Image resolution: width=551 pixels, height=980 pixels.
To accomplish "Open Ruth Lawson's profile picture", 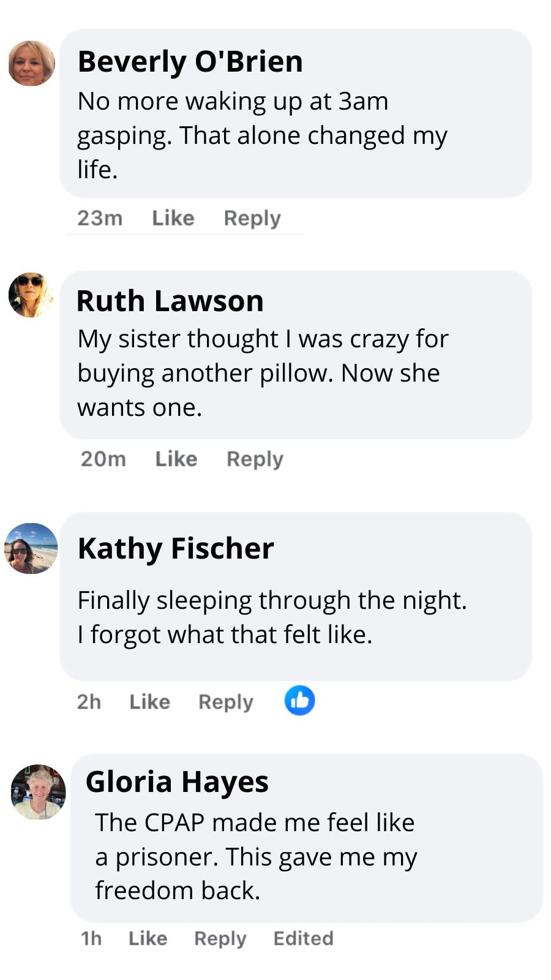I will [x=31, y=295].
